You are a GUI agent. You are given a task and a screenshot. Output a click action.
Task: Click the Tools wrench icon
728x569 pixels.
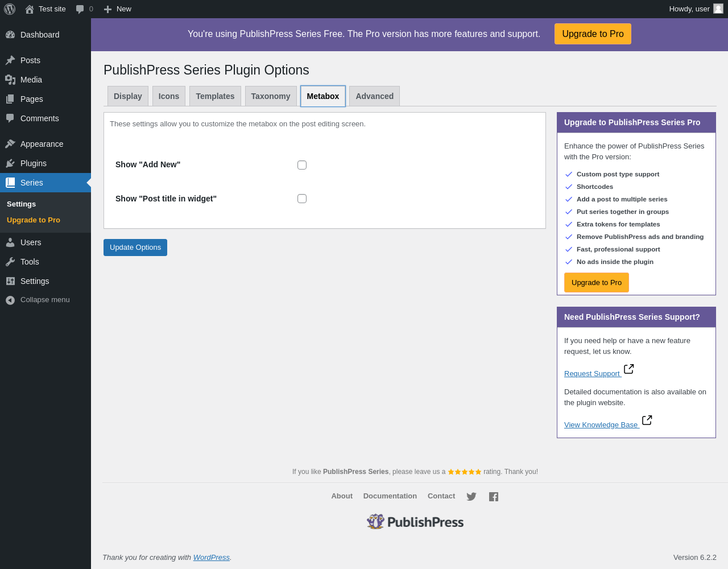(x=10, y=262)
